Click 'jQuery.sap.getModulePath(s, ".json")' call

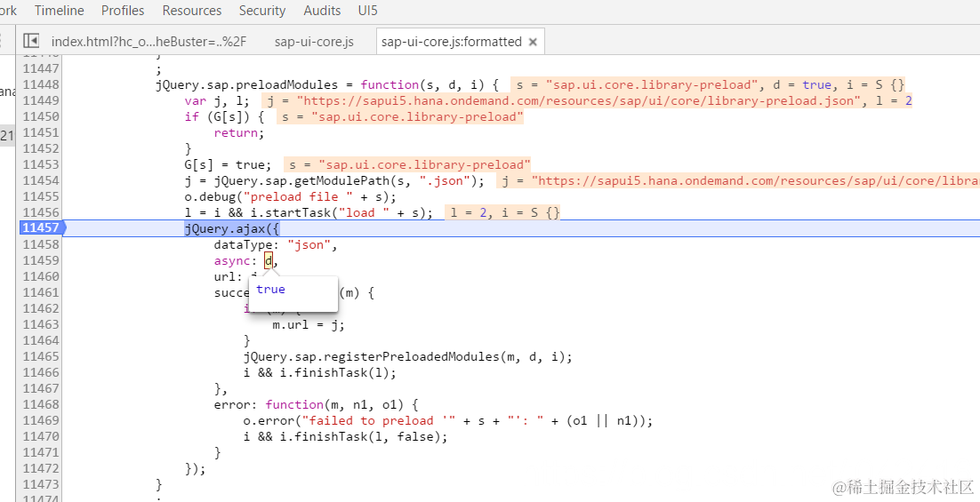pyautogui.click(x=346, y=181)
